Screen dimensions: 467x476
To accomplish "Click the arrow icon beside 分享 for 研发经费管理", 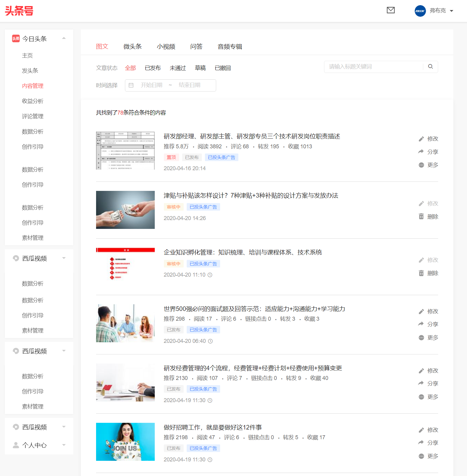I will coord(421,383).
